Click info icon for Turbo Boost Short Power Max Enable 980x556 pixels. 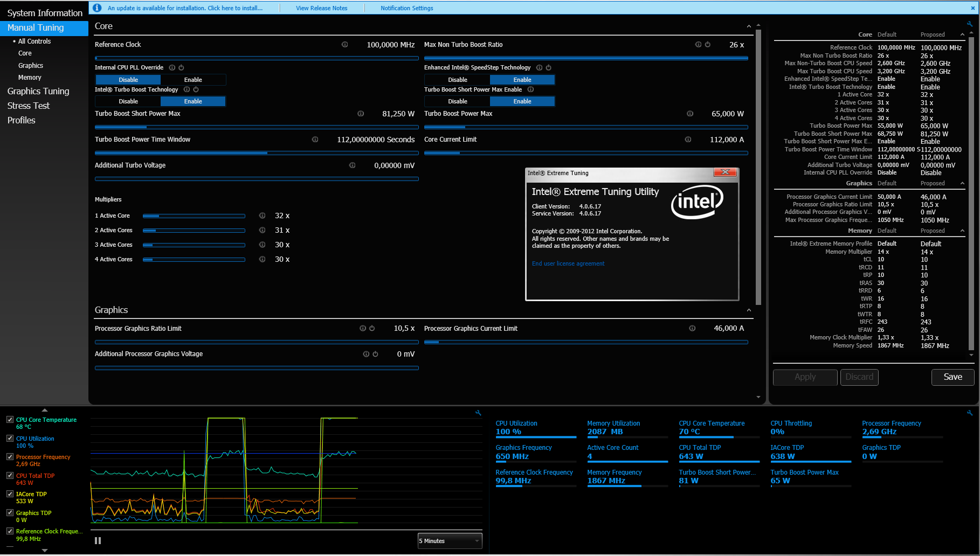click(x=530, y=89)
